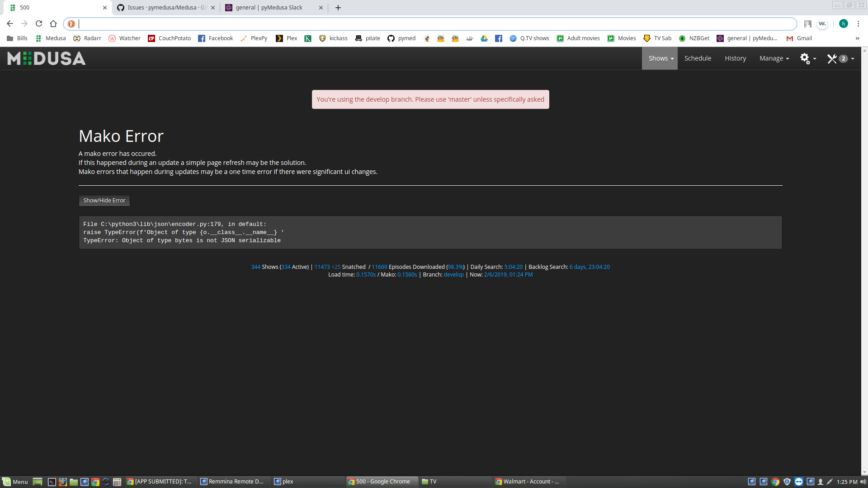Launch the CouchPotato bookmark
868x488 pixels.
point(169,38)
